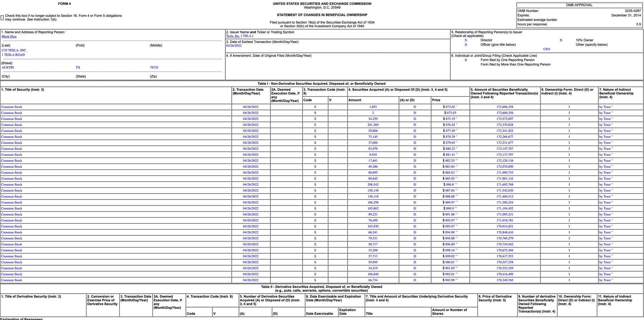Screen dimensions: 644x320
Task: Open footnote 30 beside price $902.99
Action: 457,279
